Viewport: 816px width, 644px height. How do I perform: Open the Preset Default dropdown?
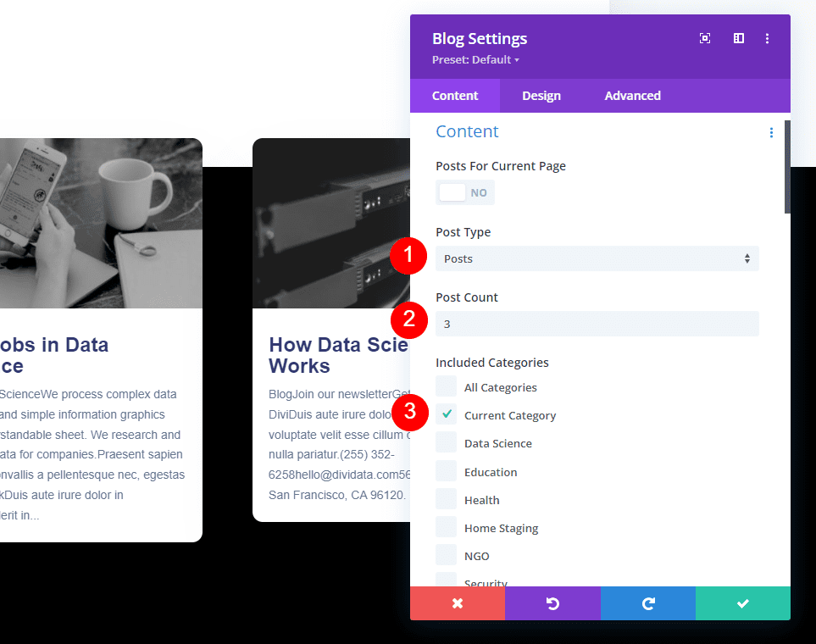coord(475,59)
